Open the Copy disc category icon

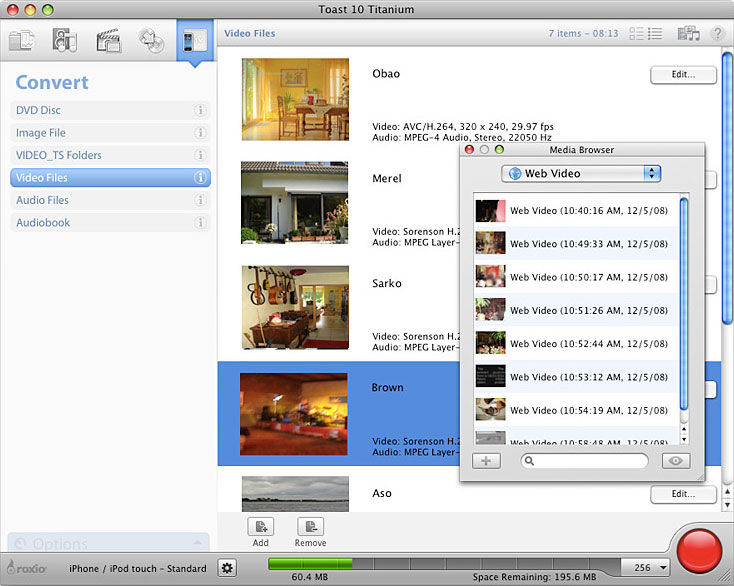point(151,41)
